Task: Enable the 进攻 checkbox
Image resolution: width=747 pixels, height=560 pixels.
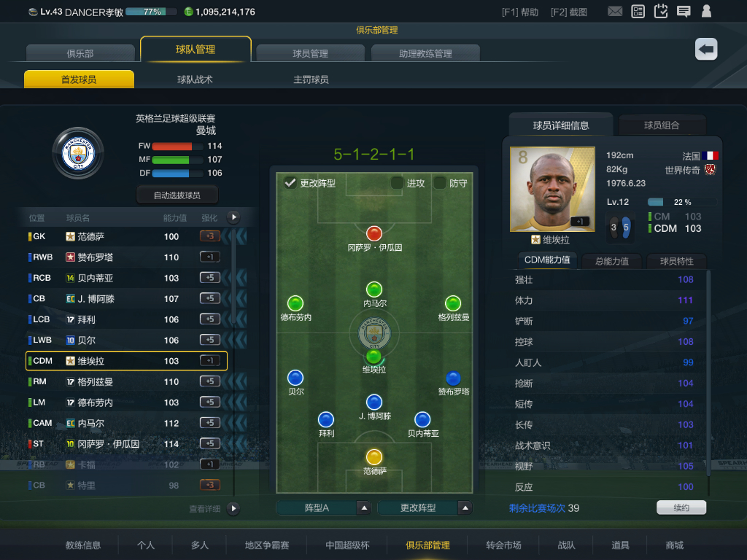Action: [x=396, y=183]
